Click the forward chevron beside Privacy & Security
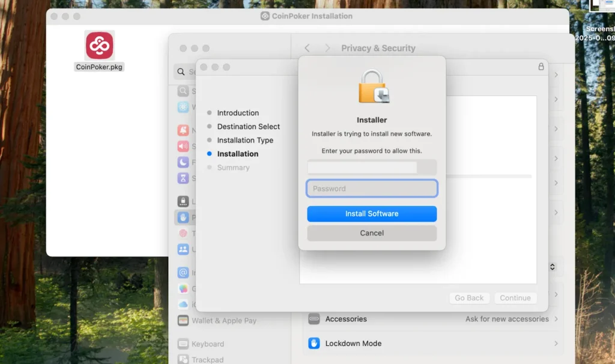 (x=327, y=48)
